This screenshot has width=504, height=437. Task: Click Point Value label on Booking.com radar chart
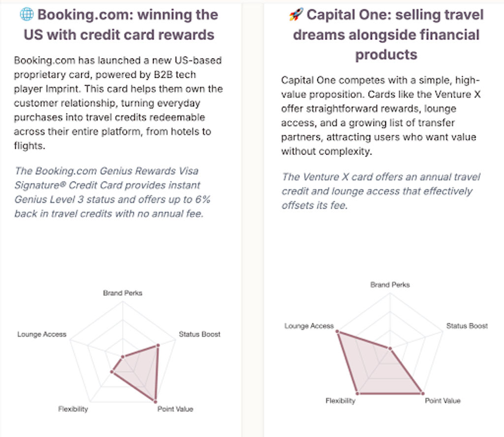[175, 409]
